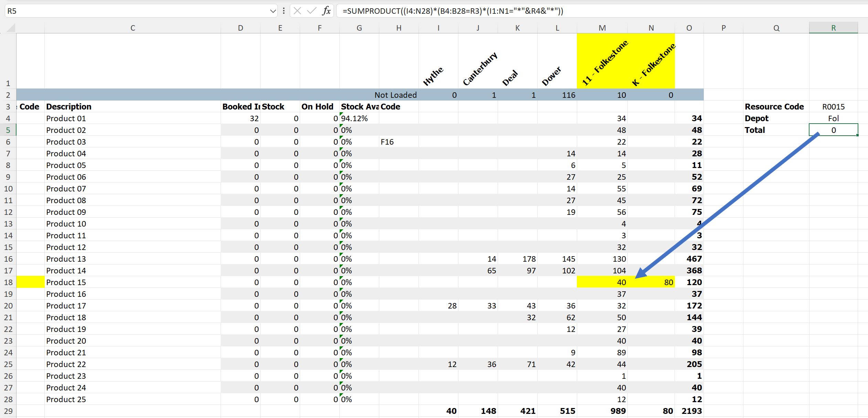Select row 18 header
The width and height of the screenshot is (868, 418).
point(8,282)
